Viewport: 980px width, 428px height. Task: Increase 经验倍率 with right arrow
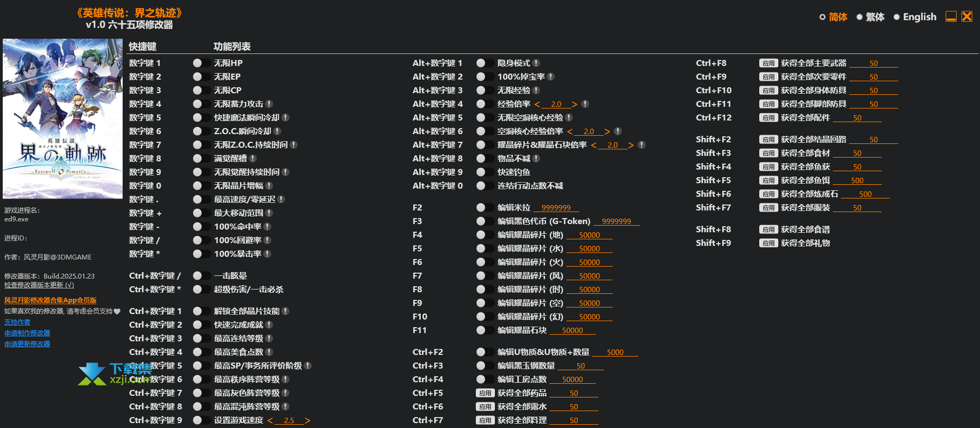pyautogui.click(x=574, y=104)
